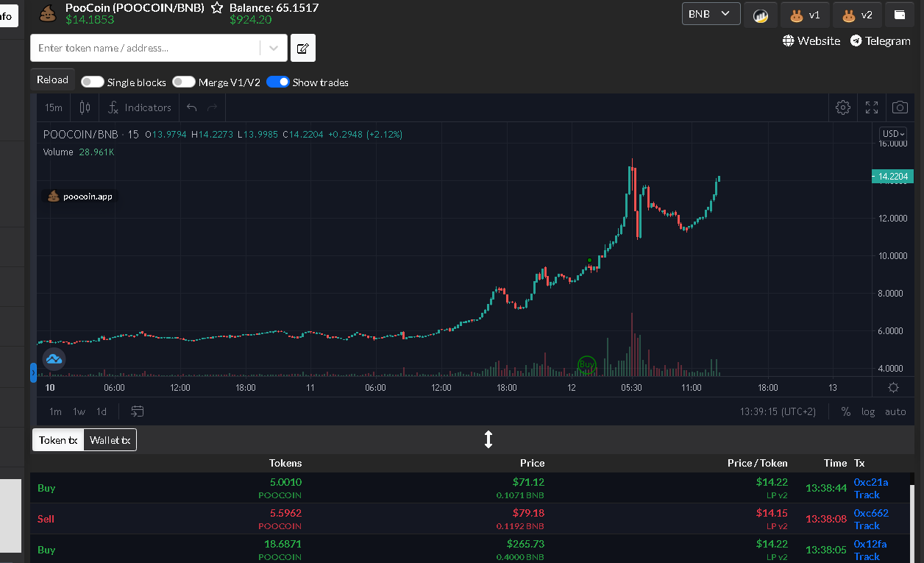Click the token name search field
Viewport: 924px width, 563px height.
[x=145, y=48]
